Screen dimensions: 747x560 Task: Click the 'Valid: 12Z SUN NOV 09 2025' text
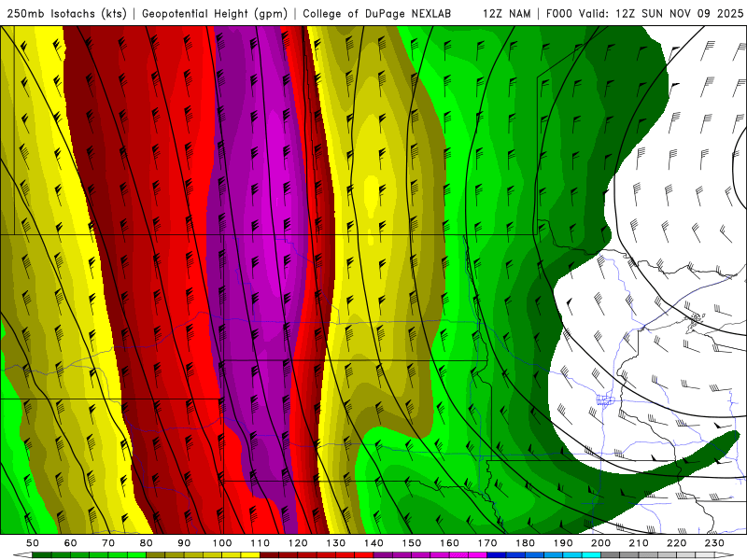point(661,13)
